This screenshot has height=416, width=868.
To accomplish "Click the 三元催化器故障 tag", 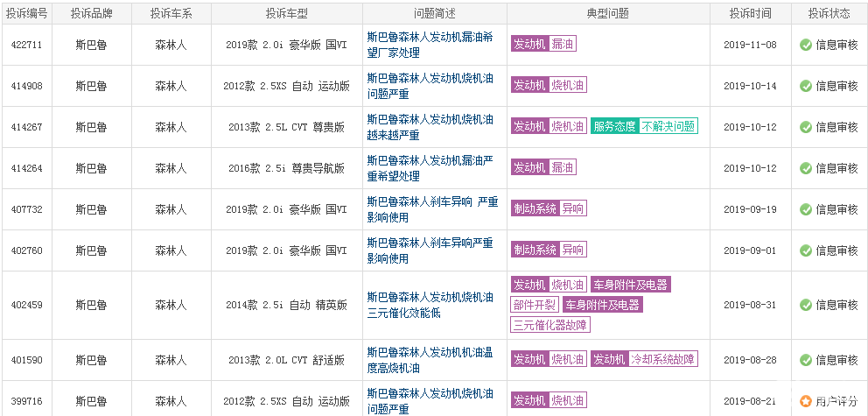I will coord(550,325).
